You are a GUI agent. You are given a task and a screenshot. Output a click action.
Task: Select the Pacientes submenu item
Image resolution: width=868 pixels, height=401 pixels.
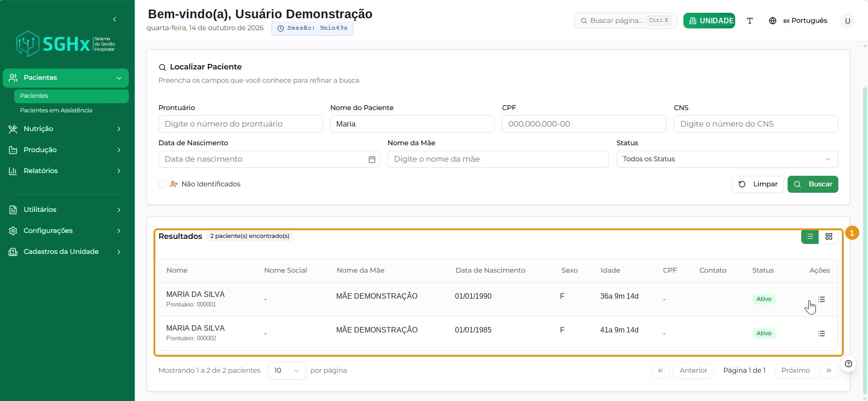pos(71,96)
